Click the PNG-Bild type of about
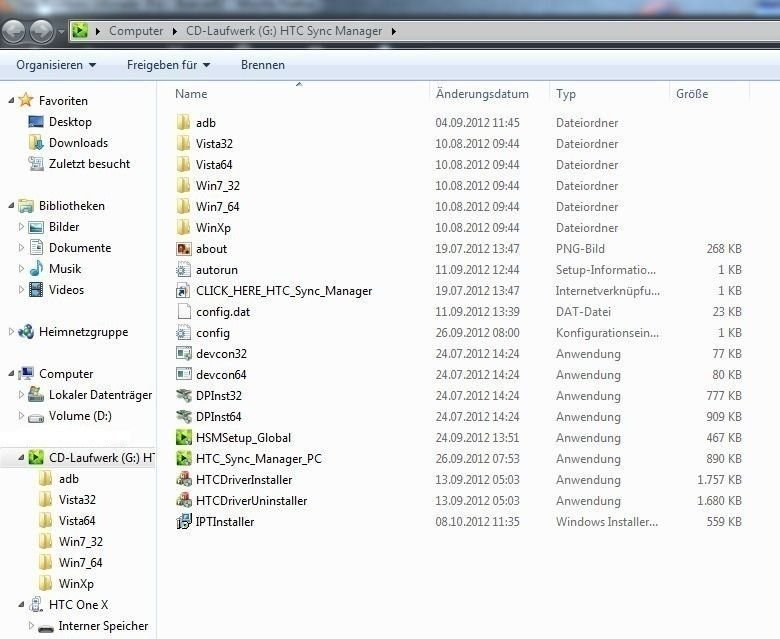 (580, 249)
